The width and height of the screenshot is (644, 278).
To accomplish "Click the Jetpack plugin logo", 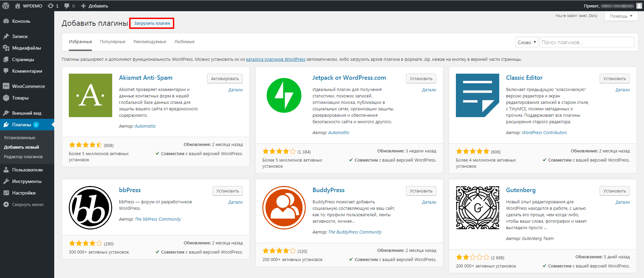I will (284, 95).
